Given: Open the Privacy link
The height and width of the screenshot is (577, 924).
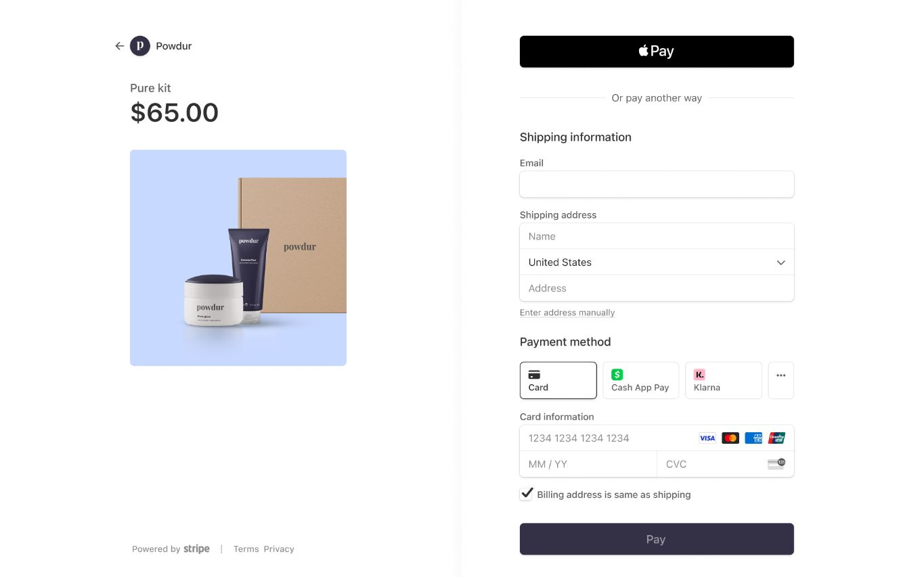Looking at the screenshot, I should pyautogui.click(x=279, y=549).
